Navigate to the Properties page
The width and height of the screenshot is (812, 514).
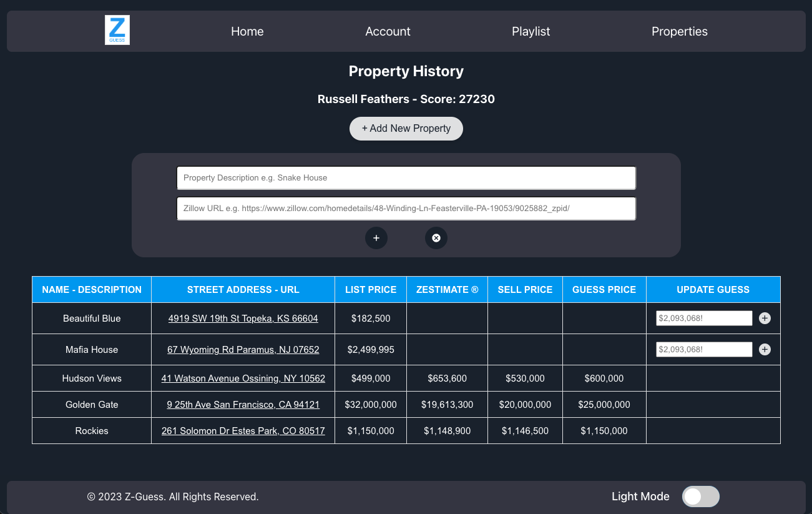pos(679,31)
